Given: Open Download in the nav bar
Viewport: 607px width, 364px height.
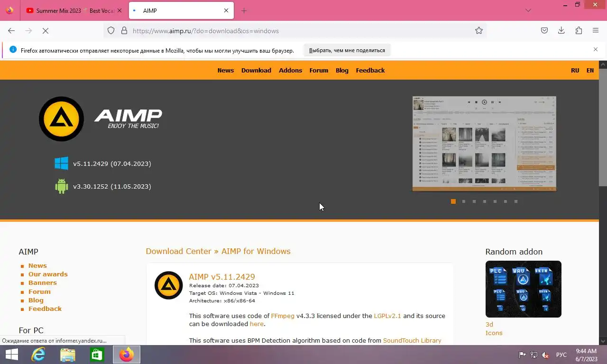Looking at the screenshot, I should 256,70.
